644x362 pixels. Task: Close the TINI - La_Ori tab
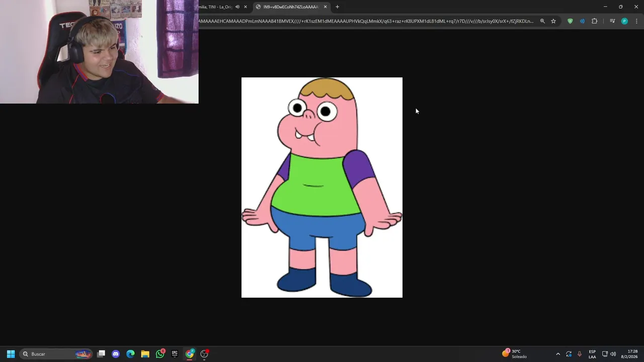point(246,7)
